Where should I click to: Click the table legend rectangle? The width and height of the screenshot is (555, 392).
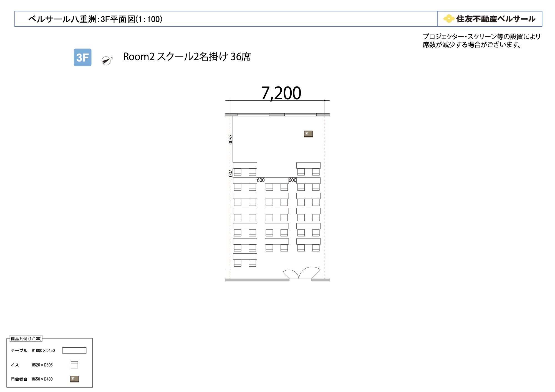pos(74,350)
